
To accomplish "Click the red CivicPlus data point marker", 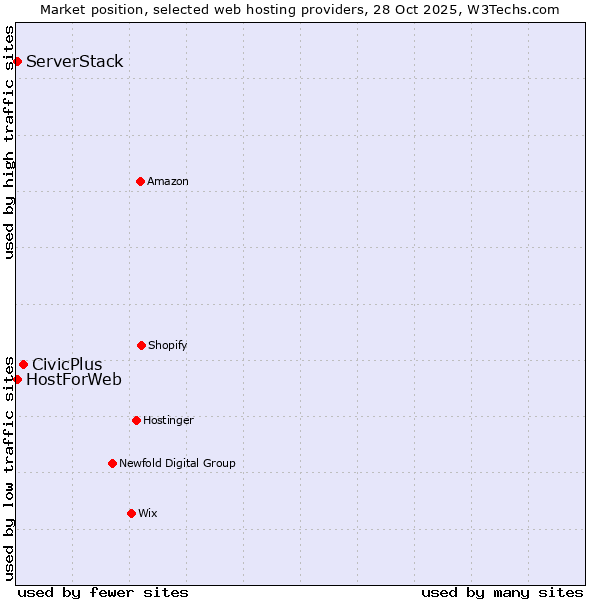I will (x=23, y=364).
